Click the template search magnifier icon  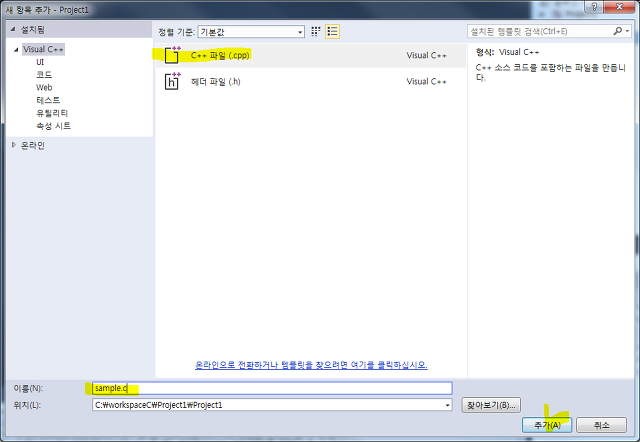point(618,31)
